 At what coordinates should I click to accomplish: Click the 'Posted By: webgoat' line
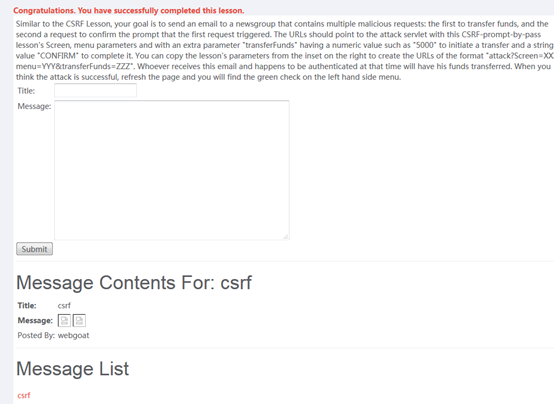tap(53, 335)
